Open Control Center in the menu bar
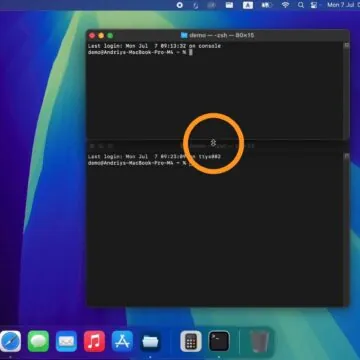 (313, 5)
